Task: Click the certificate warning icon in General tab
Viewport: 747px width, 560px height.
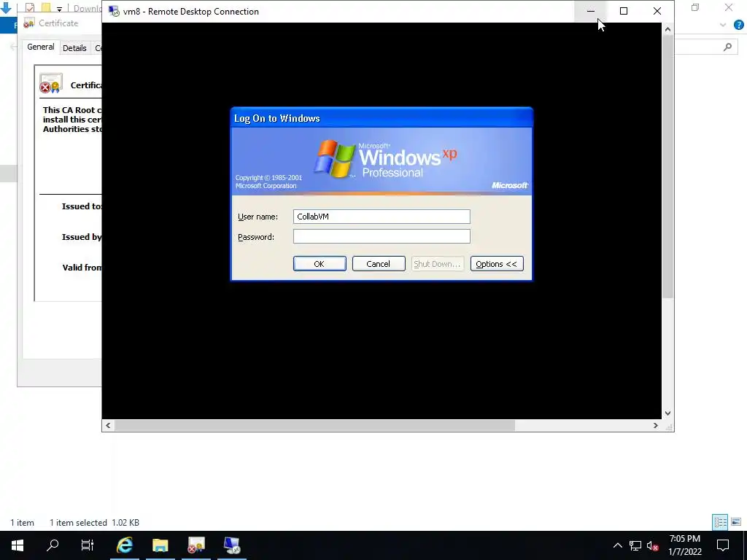Action: point(51,83)
